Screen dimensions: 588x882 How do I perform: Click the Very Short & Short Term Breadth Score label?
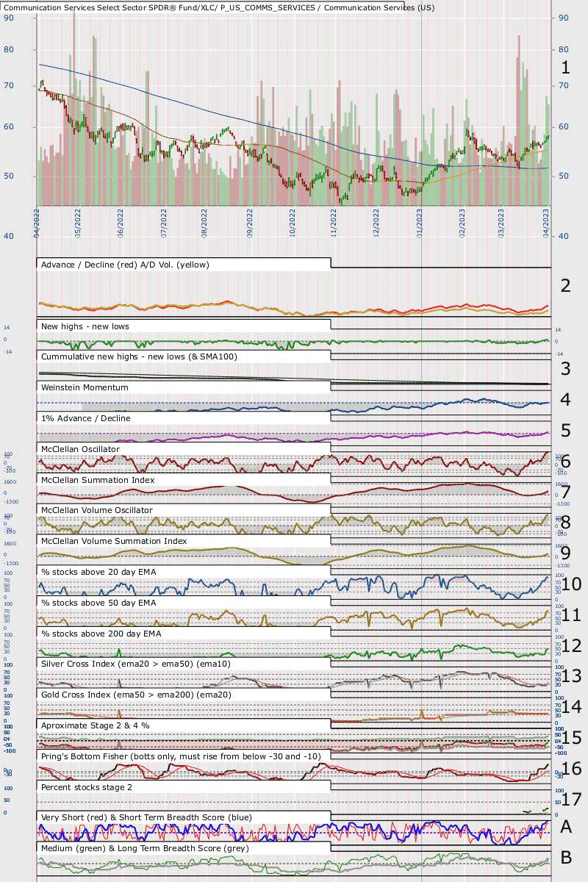point(146,817)
